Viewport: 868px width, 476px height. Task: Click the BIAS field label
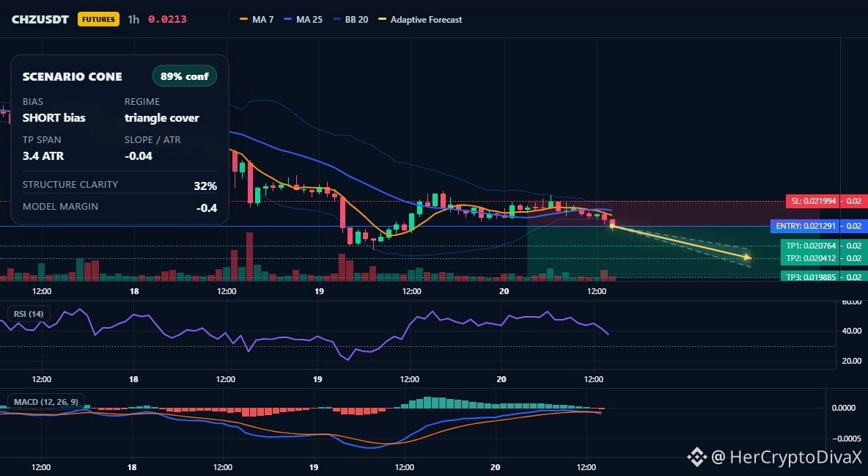tap(33, 101)
